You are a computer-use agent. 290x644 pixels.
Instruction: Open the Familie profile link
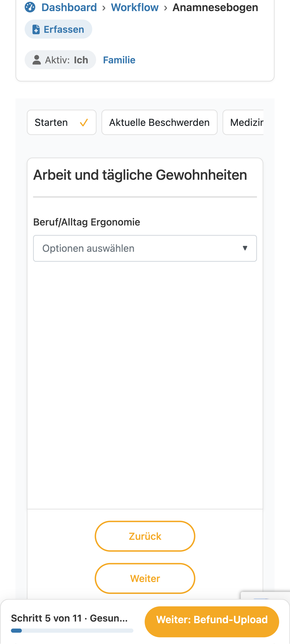(x=119, y=60)
